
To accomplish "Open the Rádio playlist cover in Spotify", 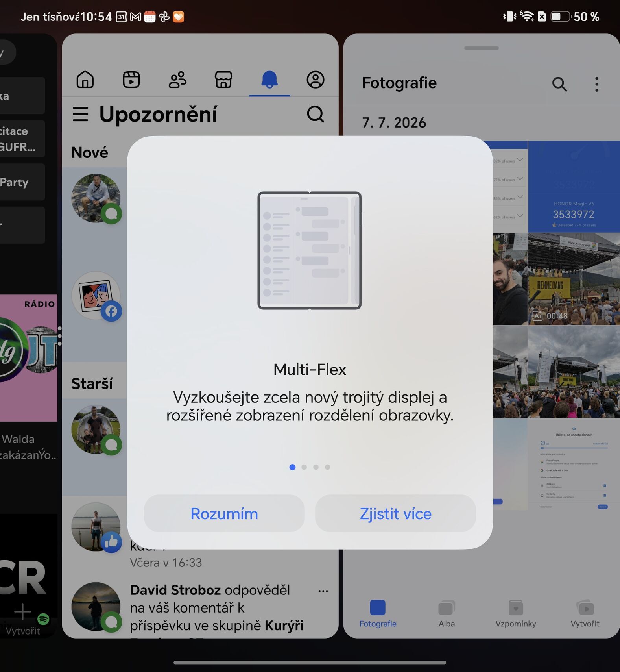I will 29,358.
